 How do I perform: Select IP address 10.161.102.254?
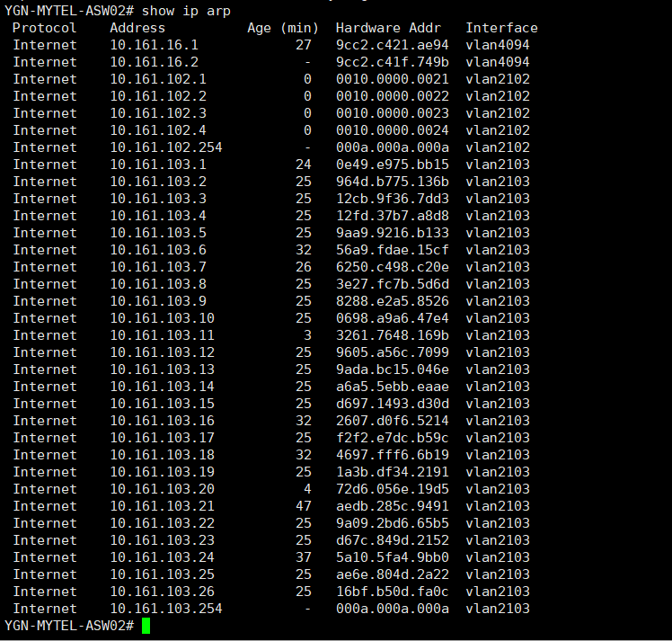tap(166, 147)
